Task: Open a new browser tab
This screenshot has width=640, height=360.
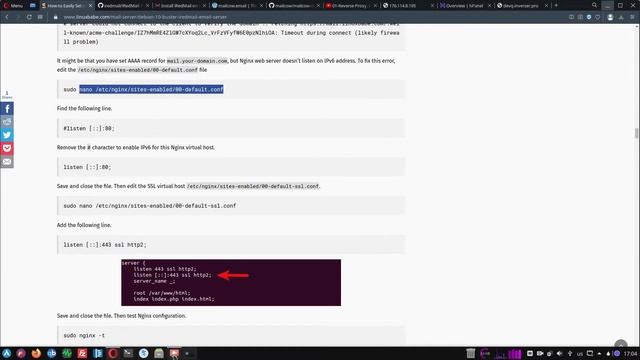Action: point(556,5)
